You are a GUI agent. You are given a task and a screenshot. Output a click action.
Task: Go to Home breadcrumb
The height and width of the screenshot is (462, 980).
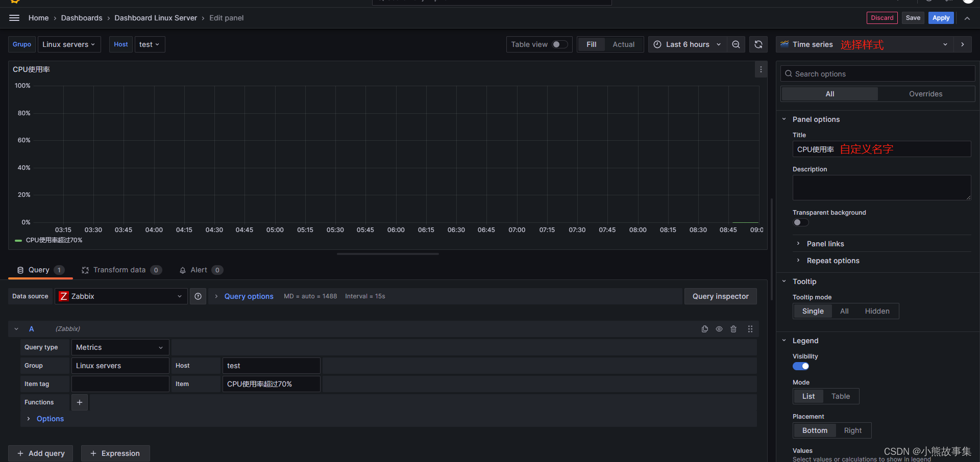click(39, 18)
